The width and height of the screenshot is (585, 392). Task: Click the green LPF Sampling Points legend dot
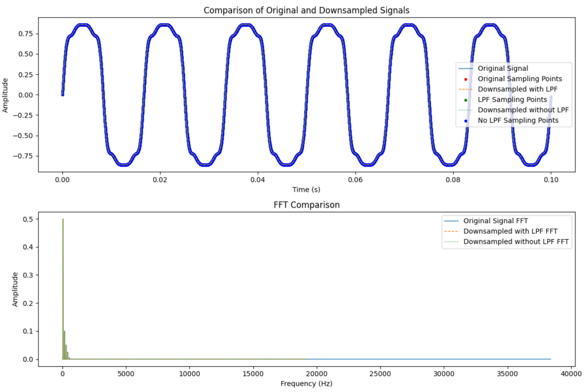(466, 100)
